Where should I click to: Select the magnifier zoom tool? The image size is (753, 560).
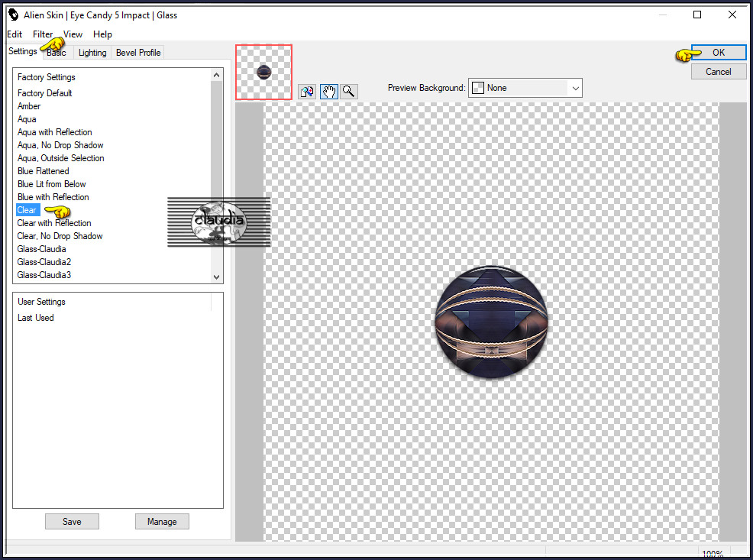349,91
